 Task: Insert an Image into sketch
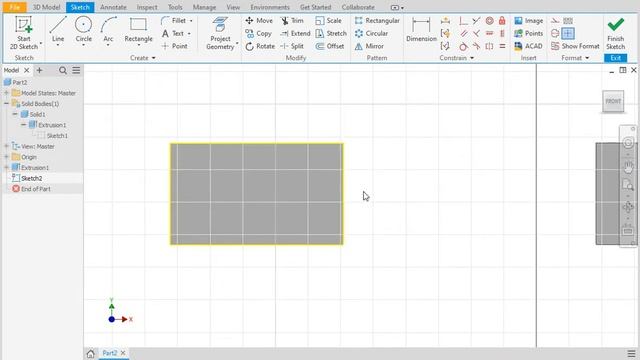pyautogui.click(x=529, y=20)
